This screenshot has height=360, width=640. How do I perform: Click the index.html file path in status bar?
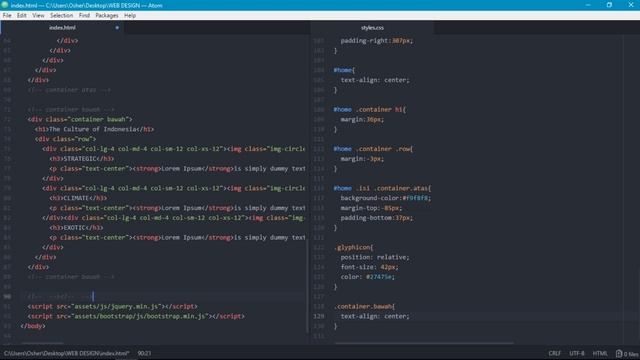[x=67, y=353]
